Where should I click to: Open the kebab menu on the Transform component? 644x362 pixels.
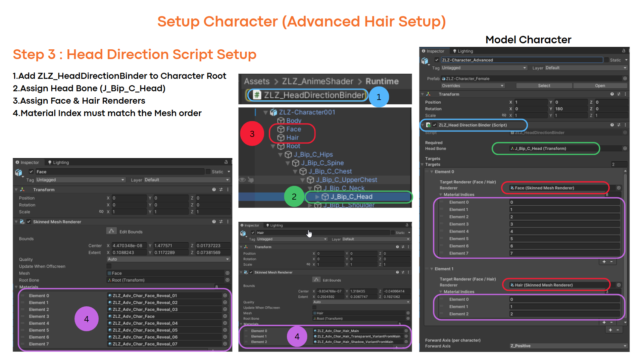[x=228, y=190]
